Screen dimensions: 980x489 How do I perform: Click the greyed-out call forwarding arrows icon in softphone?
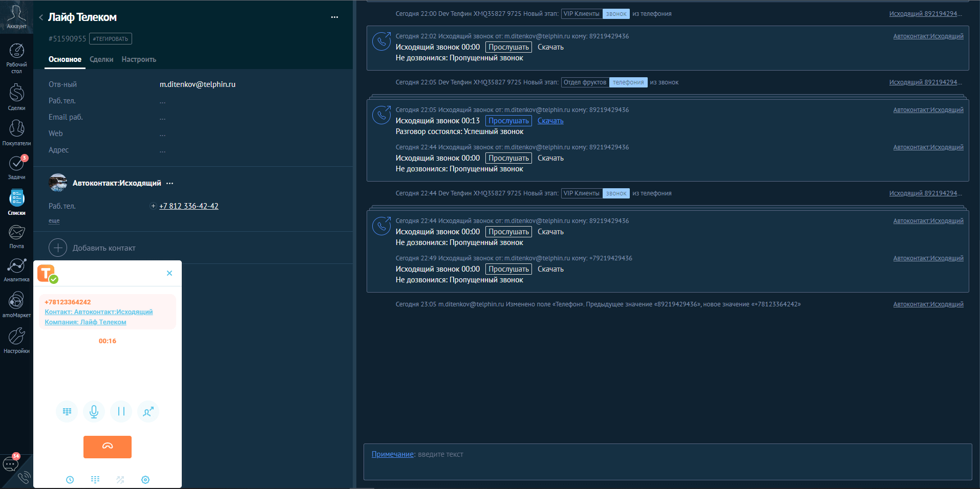coord(120,480)
